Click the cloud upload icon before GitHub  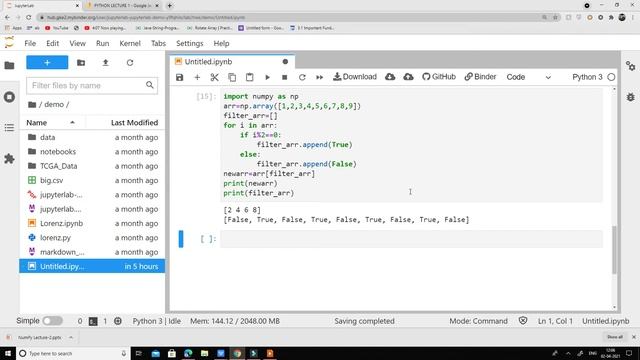[x=408, y=77]
